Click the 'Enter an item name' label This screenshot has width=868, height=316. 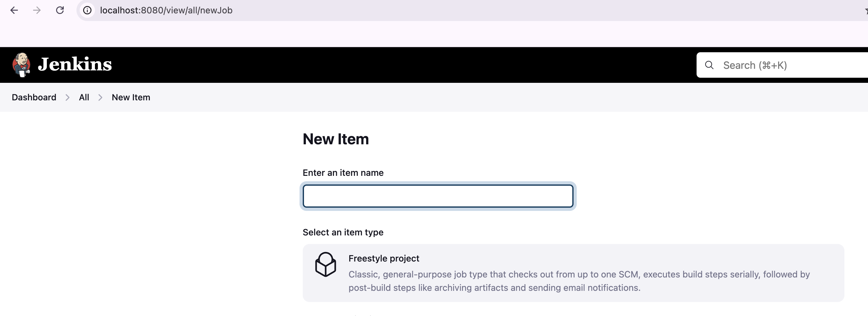point(343,173)
